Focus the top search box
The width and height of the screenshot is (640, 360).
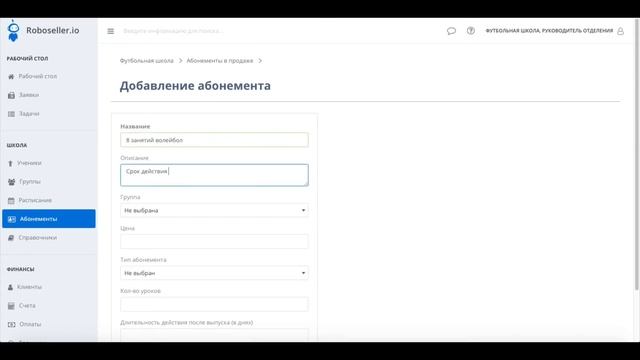(173, 31)
